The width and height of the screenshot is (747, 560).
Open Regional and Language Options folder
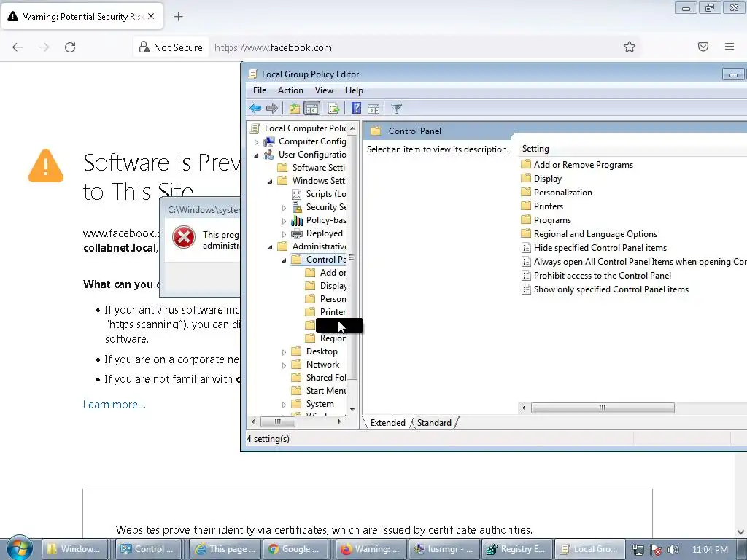(x=589, y=233)
